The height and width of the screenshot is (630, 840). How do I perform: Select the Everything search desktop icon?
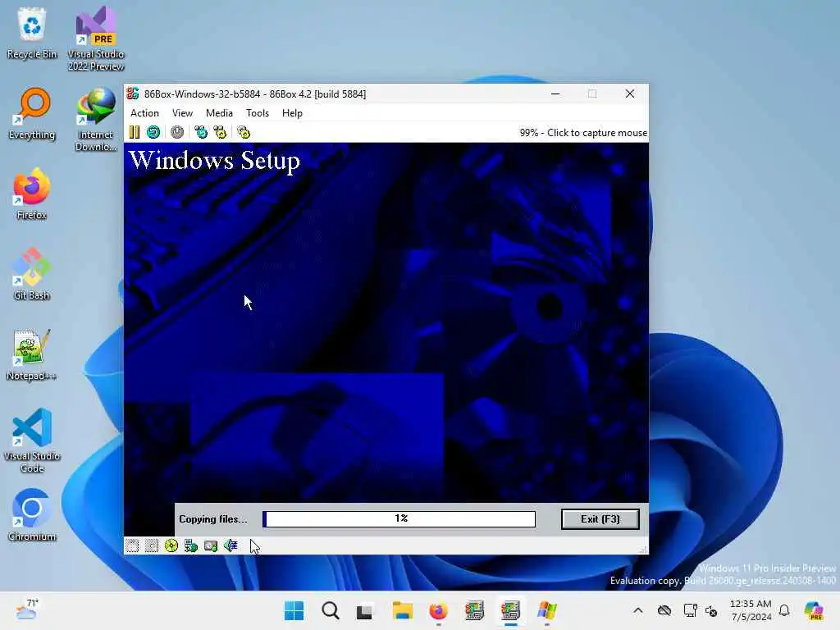click(32, 113)
